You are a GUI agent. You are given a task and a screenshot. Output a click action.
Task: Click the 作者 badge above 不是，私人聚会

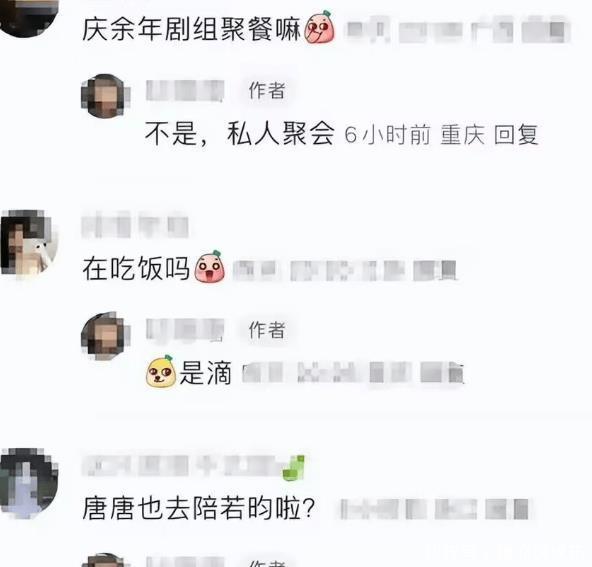pos(267,91)
